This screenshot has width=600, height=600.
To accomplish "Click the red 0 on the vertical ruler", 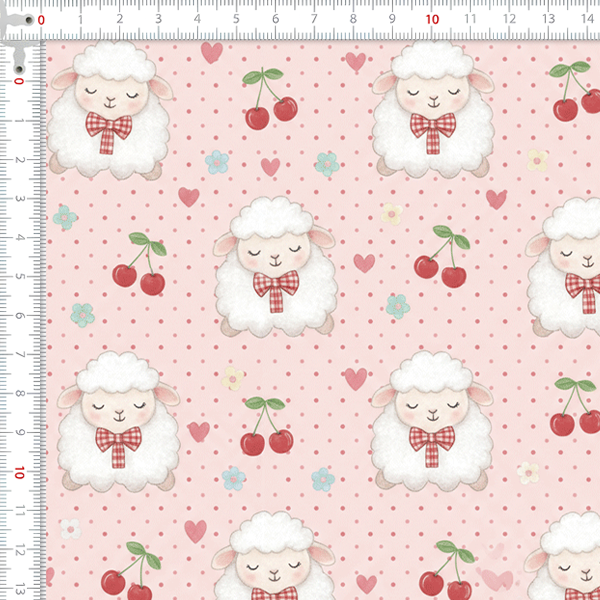I will click(19, 81).
